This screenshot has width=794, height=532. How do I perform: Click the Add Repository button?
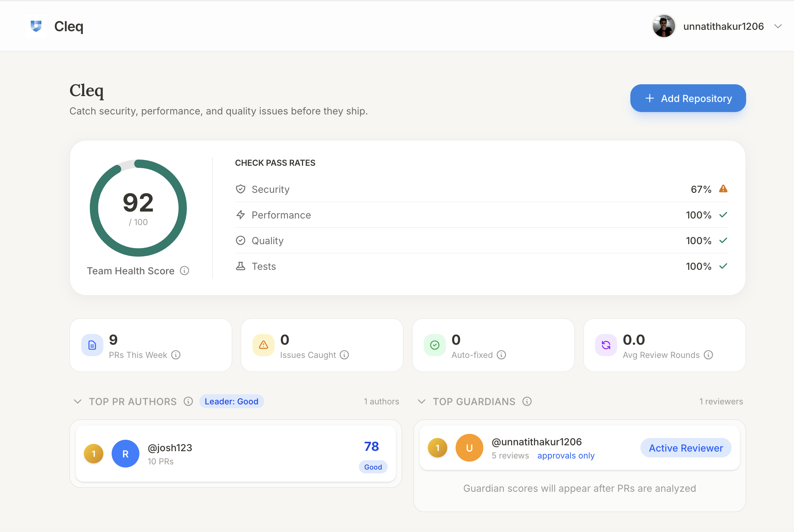pos(688,98)
